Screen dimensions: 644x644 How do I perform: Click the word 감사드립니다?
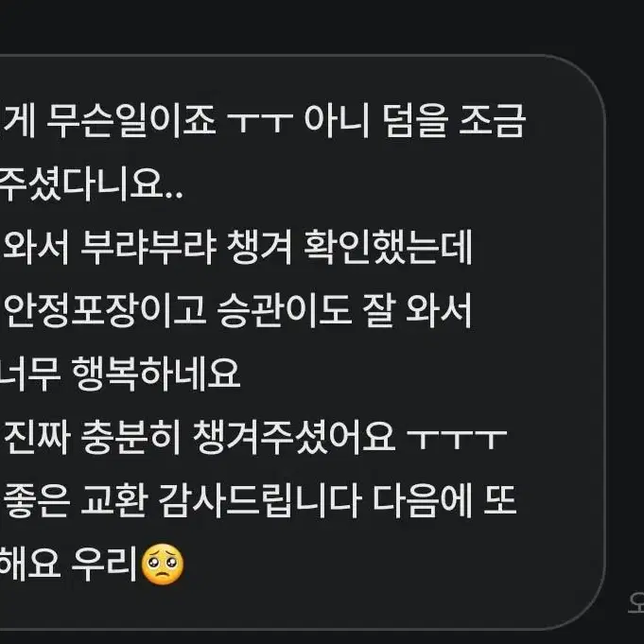click(x=260, y=500)
